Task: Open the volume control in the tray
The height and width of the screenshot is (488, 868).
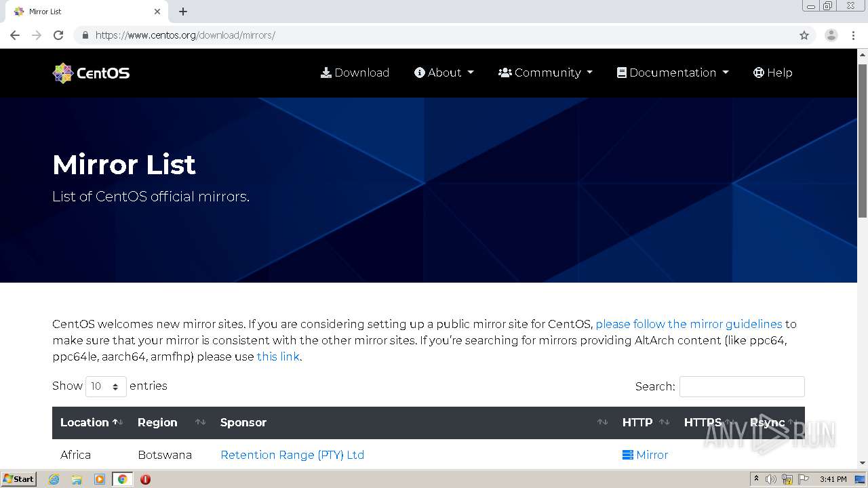Action: pos(771,479)
